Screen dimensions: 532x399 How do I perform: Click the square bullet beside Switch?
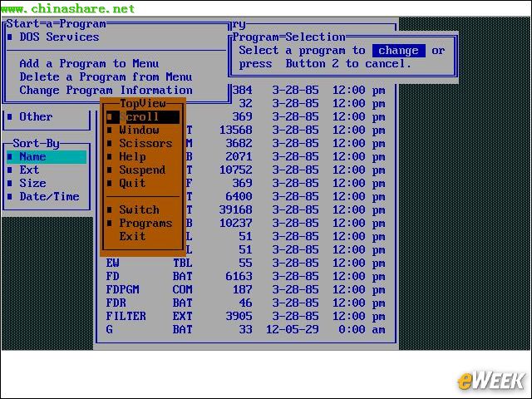coord(110,209)
